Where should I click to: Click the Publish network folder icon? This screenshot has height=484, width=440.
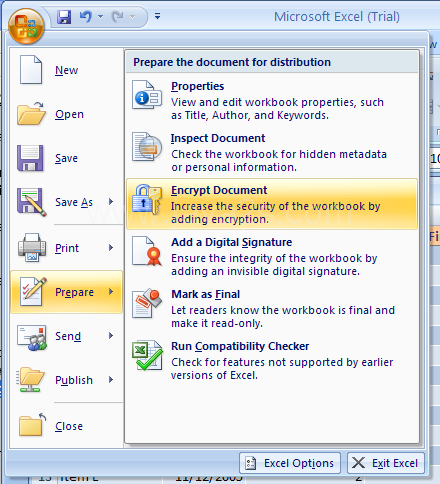coord(30,380)
